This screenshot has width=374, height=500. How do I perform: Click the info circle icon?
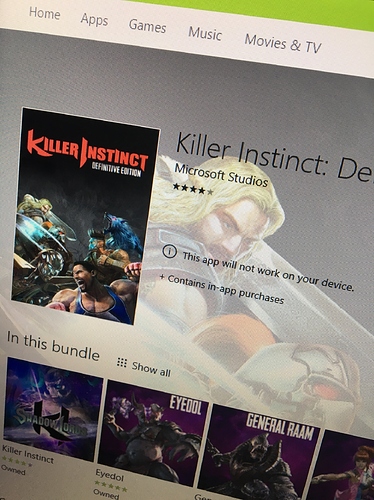click(169, 251)
